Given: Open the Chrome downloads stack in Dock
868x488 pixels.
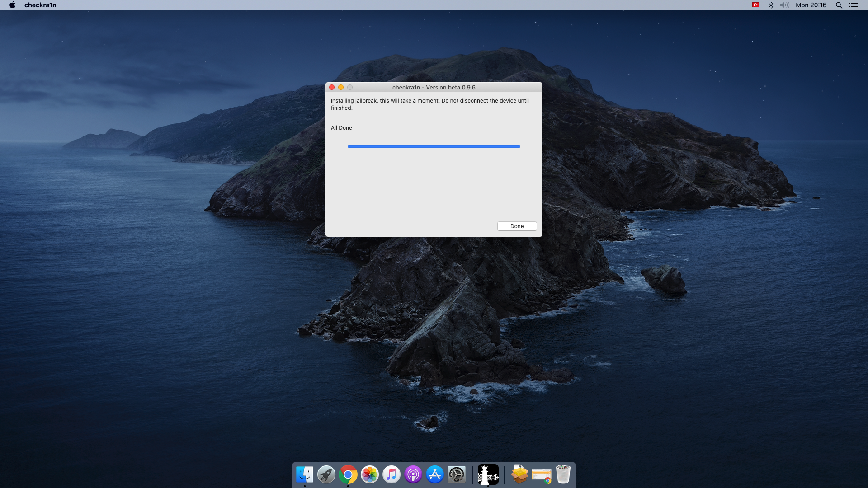Looking at the screenshot, I should (541, 476).
